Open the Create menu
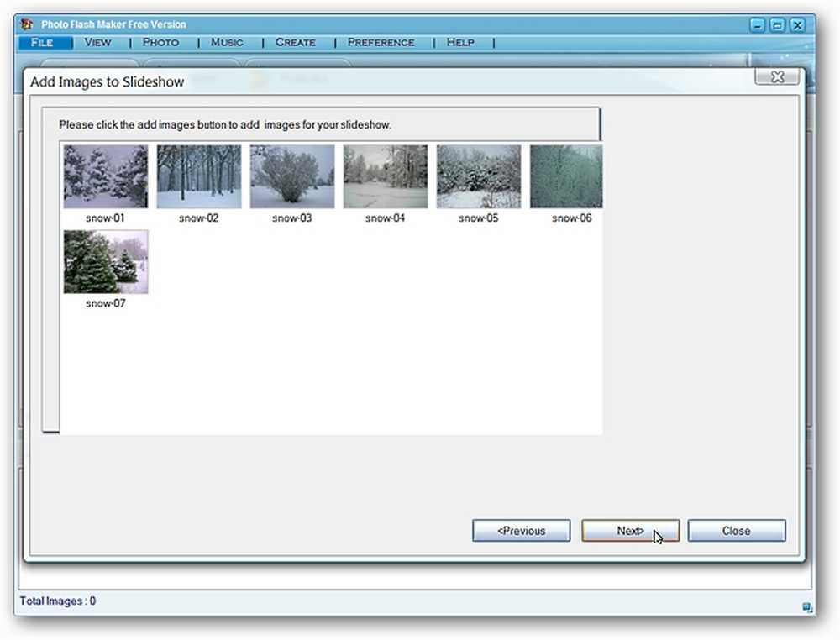 pyautogui.click(x=295, y=42)
